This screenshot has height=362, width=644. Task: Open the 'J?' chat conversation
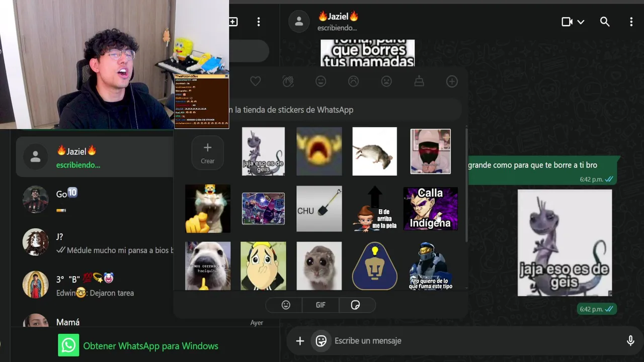[95, 243]
